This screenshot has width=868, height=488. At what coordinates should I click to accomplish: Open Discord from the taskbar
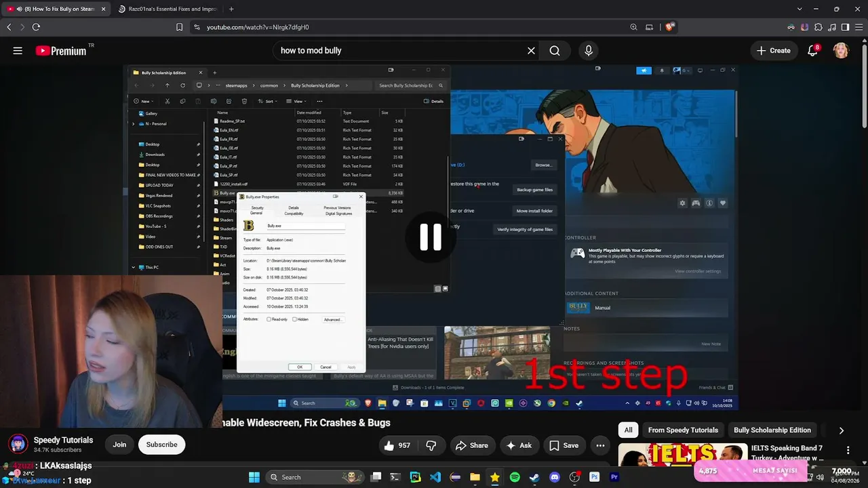click(x=555, y=477)
